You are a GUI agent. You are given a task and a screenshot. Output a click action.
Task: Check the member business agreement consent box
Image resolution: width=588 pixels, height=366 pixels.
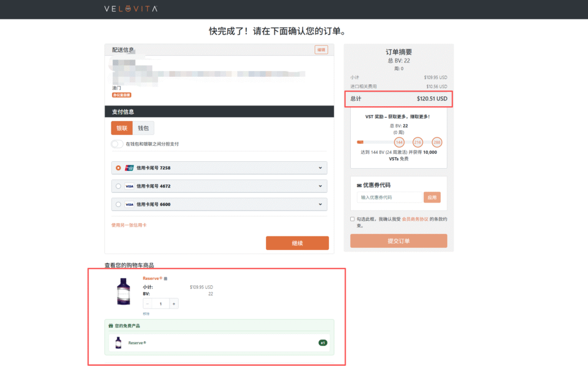click(x=351, y=219)
